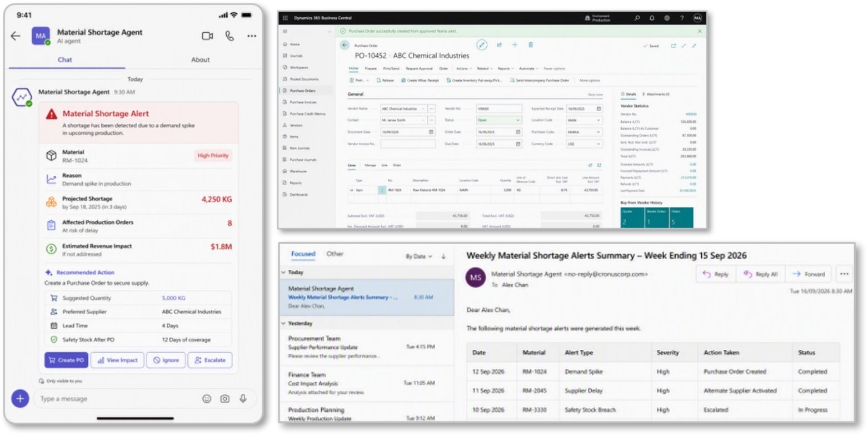Click the edit pencil on Purchase Order
This screenshot has width=868, height=435.
coord(482,45)
